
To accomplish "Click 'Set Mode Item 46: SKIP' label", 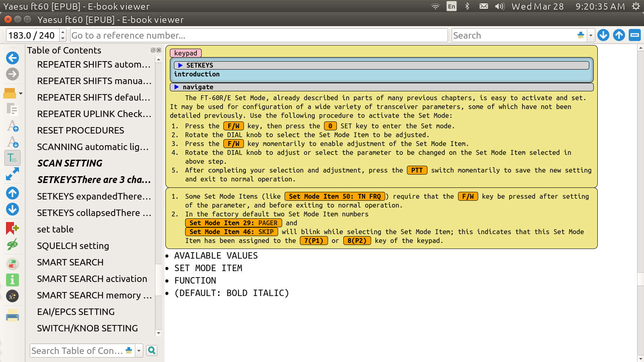I will pos(231,232).
